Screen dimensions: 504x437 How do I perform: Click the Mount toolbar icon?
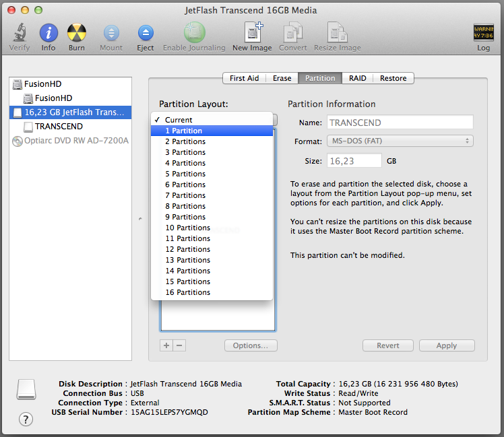111,33
